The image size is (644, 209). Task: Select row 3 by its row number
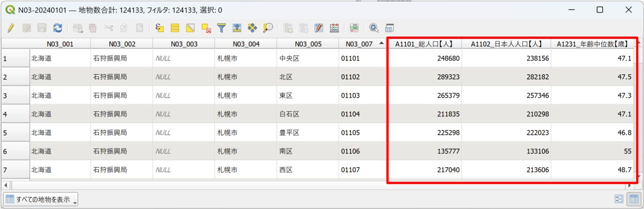coord(15,96)
